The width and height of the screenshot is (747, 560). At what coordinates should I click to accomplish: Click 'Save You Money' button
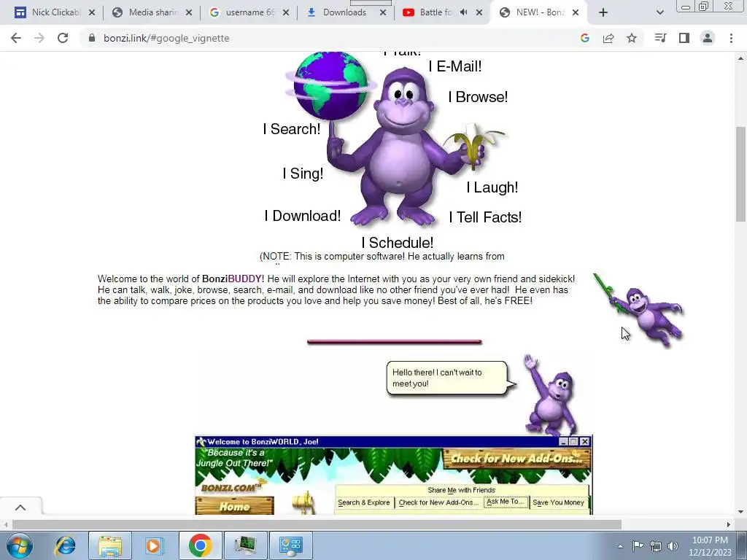click(x=558, y=502)
